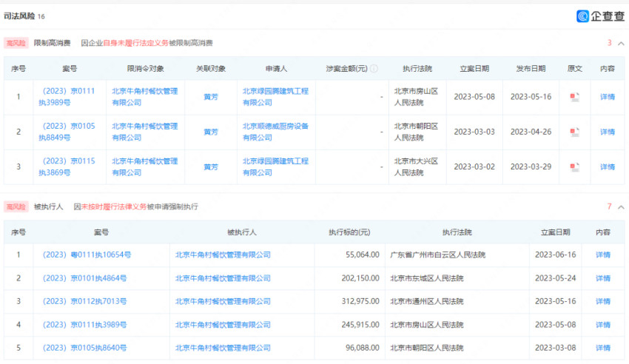This screenshot has height=364, width=629.
Task: Click red text 自身未履行法定义务
Action: pos(135,43)
